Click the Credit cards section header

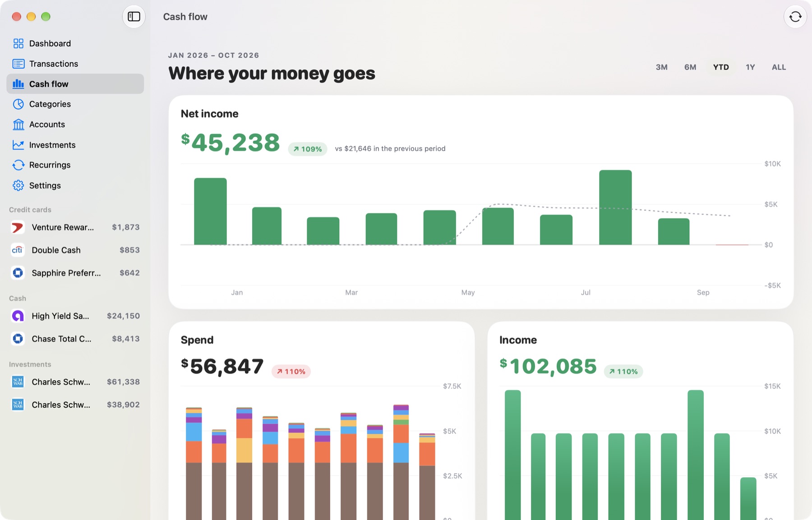tap(30, 210)
